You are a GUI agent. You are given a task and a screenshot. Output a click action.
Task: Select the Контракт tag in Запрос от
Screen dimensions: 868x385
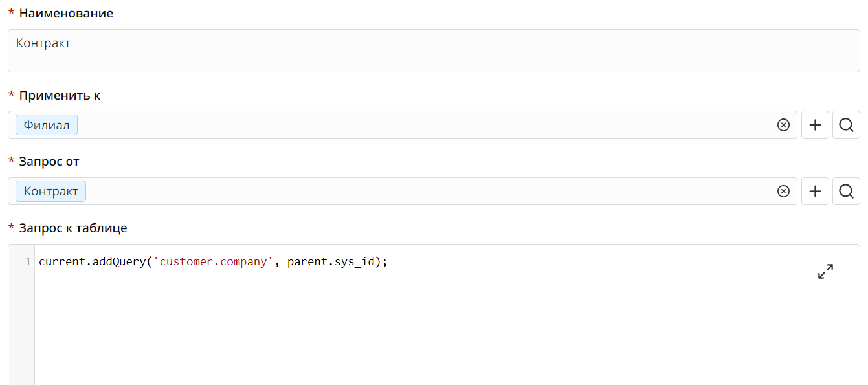coord(51,192)
